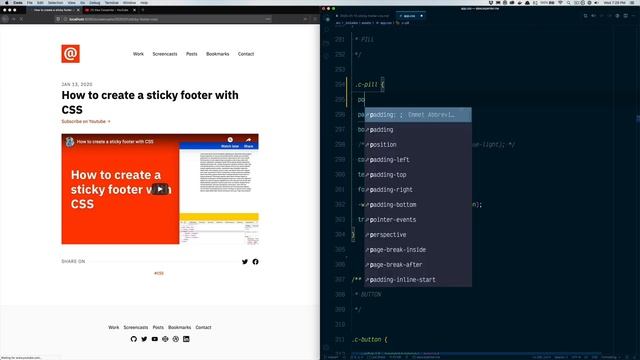Select 'page-break-inside' autocomplete suggestion
Viewport: 640px width, 360px height.
point(418,250)
